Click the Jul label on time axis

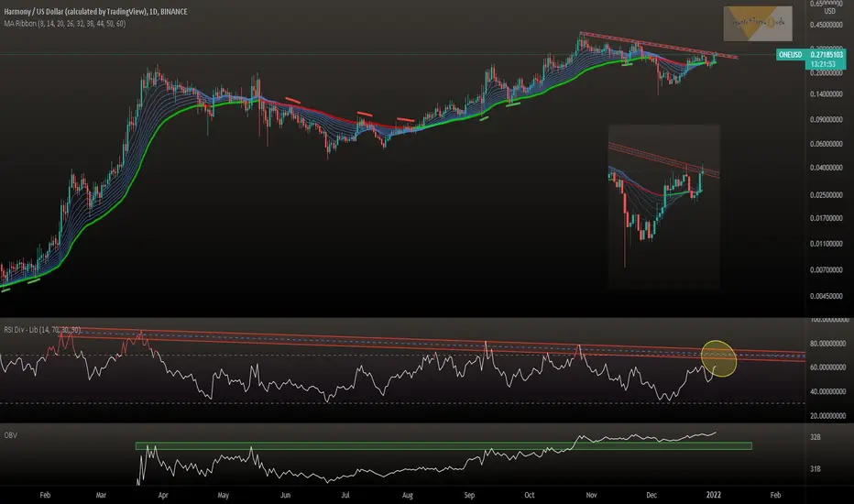[x=345, y=495]
